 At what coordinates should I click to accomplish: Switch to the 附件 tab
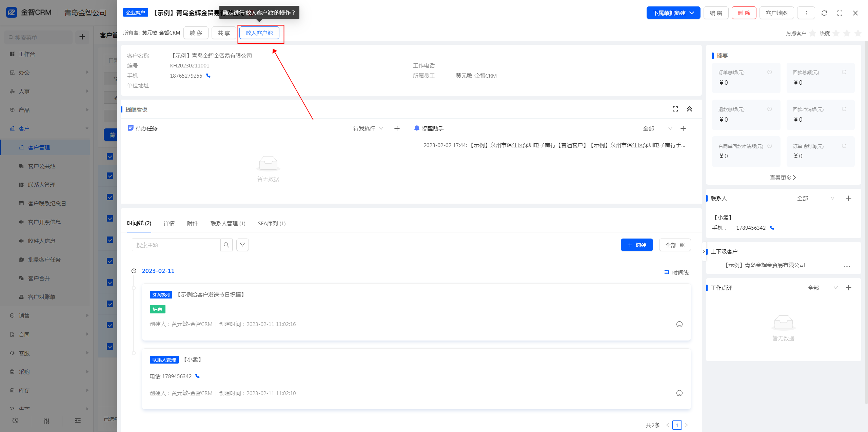pyautogui.click(x=193, y=223)
